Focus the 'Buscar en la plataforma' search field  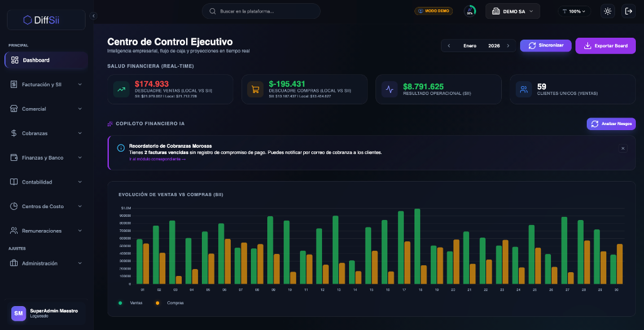click(x=261, y=11)
